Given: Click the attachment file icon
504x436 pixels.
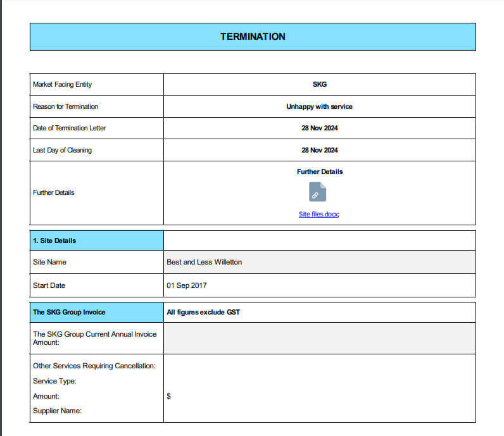Looking at the screenshot, I should click(x=318, y=192).
